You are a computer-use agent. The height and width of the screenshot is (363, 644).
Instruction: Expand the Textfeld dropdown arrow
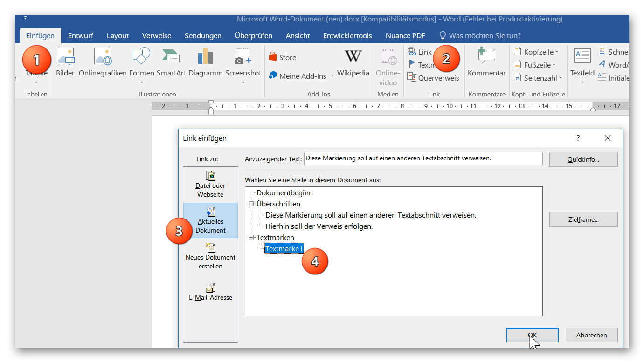(x=582, y=82)
